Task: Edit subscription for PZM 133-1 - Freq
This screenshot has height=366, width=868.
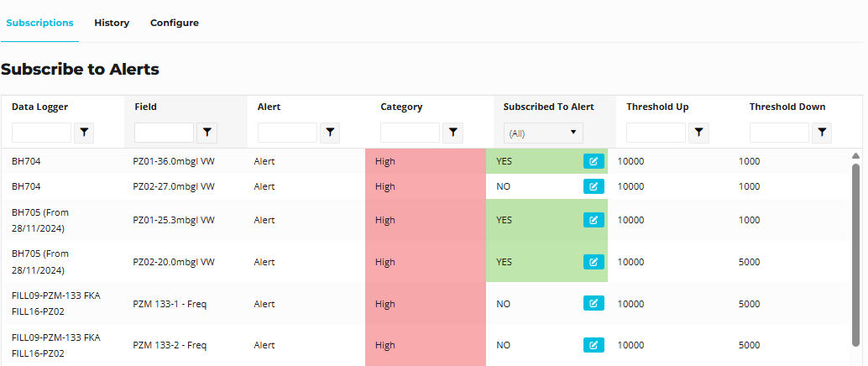Action: 593,304
